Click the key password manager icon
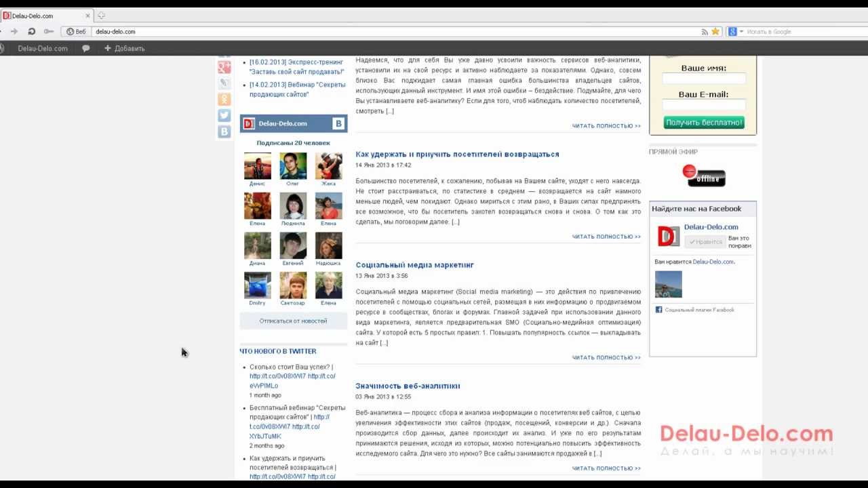 coord(48,31)
